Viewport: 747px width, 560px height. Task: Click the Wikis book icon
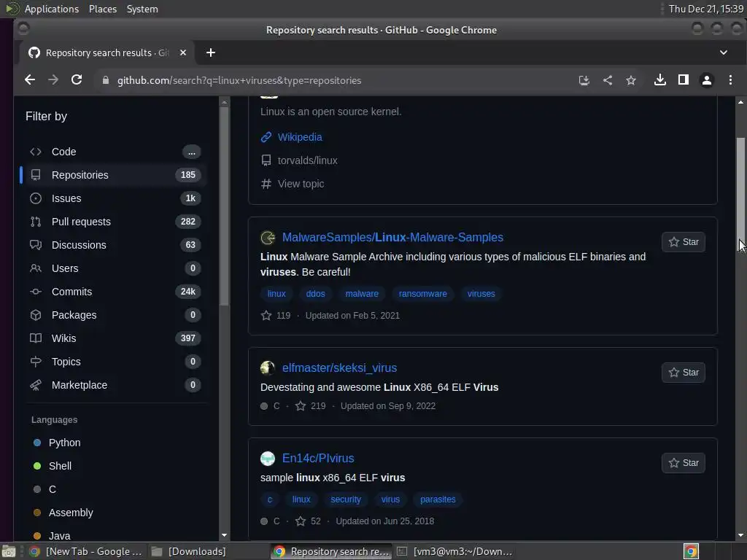pyautogui.click(x=36, y=338)
